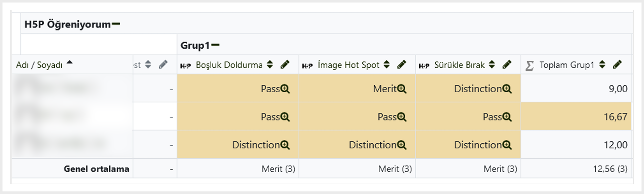Click the Toplam Grup1 pencil icon
Image resolution: width=644 pixels, height=194 pixels.
coord(617,64)
